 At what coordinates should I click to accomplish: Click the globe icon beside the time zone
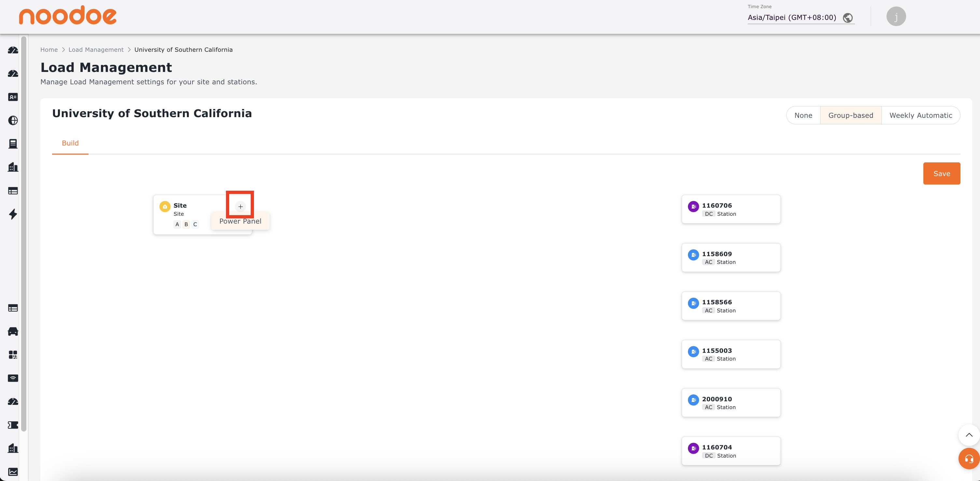click(847, 18)
